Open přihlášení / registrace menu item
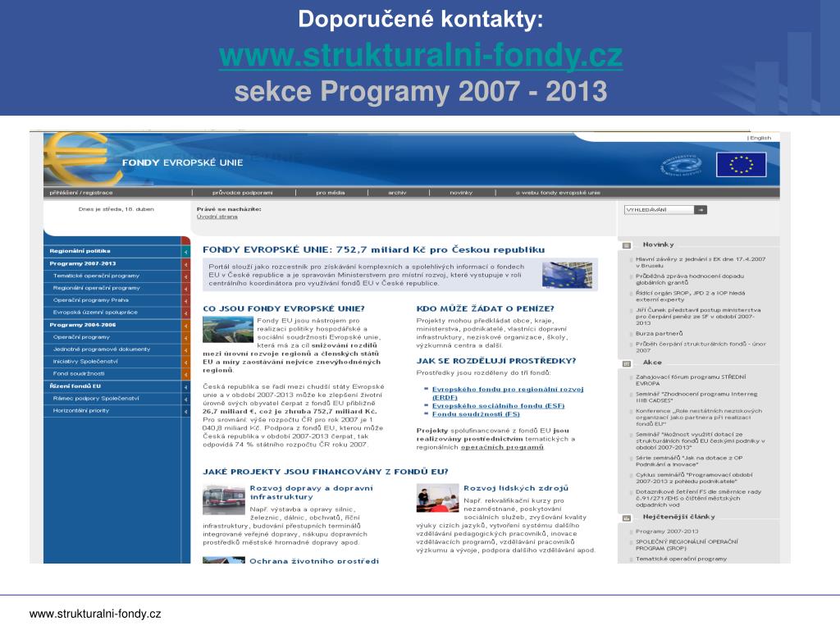840x630 pixels. (x=81, y=193)
